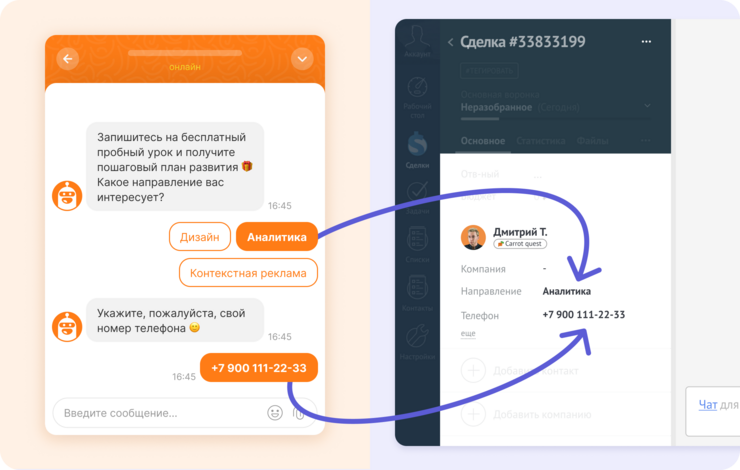Open Списки section in sidebar
The height and width of the screenshot is (470, 740).
[417, 244]
